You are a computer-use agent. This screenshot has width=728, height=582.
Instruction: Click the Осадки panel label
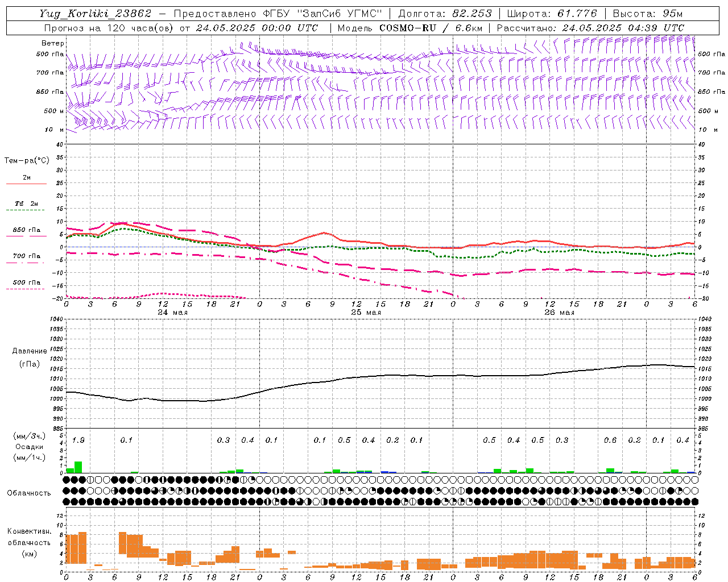pyautogui.click(x=30, y=447)
